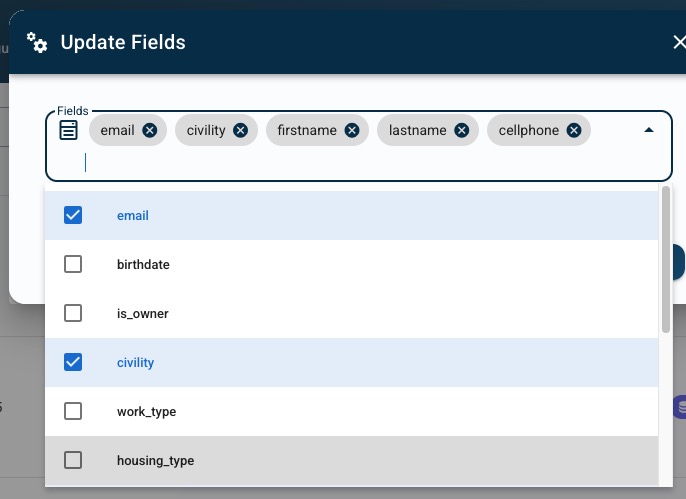Click the cellphone chip text

pyautogui.click(x=528, y=131)
